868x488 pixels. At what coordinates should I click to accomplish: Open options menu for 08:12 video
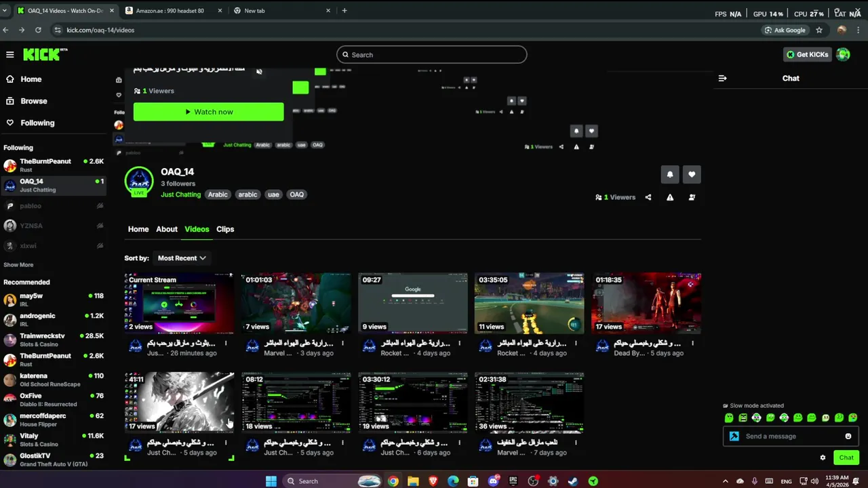(x=342, y=443)
